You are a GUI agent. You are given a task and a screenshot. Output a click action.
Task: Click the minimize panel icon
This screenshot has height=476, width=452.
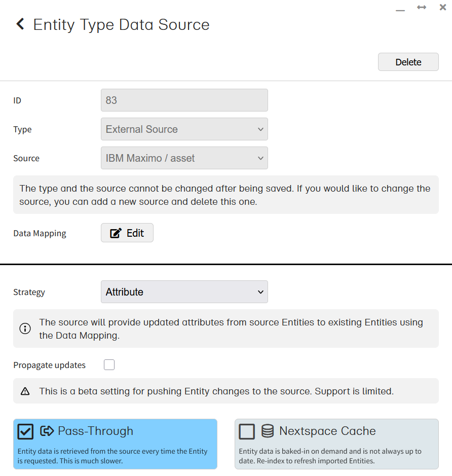tap(400, 9)
